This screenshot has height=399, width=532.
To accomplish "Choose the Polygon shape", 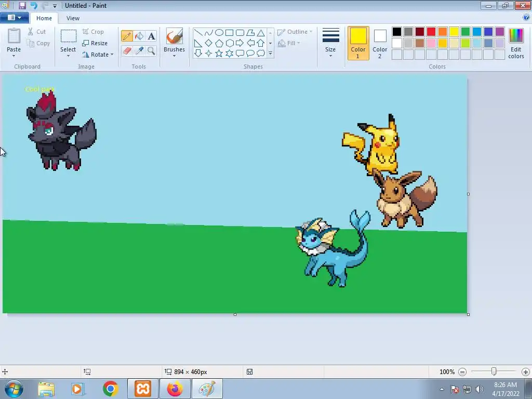I will pos(250,33).
